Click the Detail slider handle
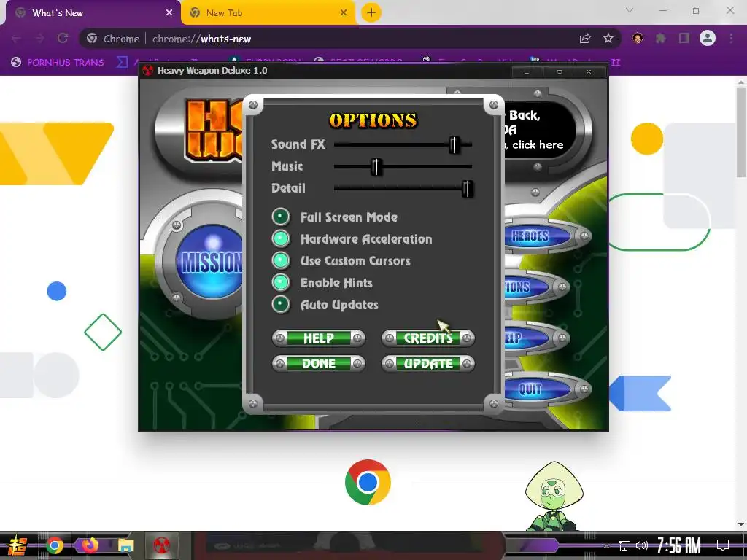The image size is (747, 560). [x=468, y=189]
